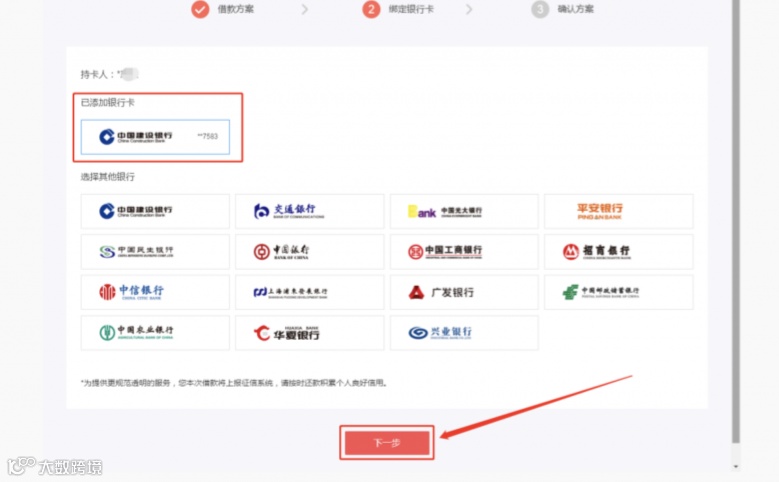Choose Industrial Bank (兴业银行)
779x482 pixels.
(464, 332)
